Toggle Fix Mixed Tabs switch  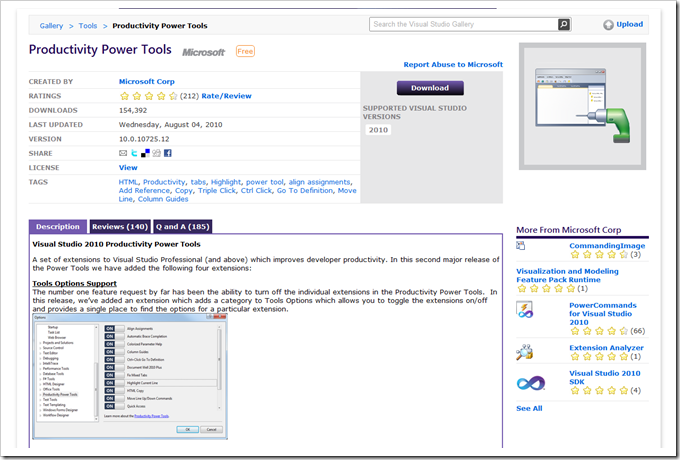coord(114,375)
